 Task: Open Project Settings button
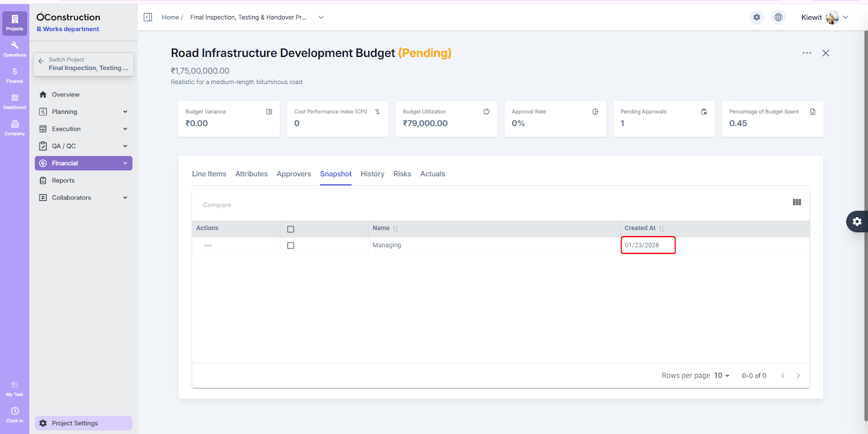point(84,423)
